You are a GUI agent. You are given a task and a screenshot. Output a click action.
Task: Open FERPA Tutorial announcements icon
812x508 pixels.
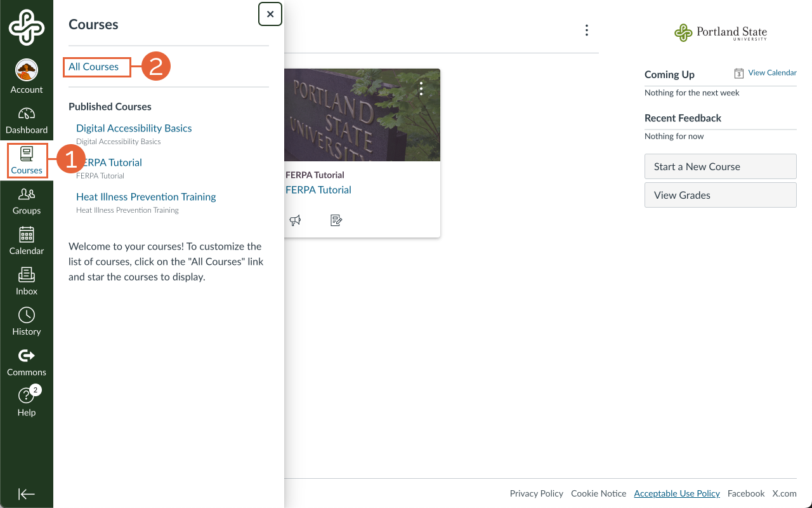[x=295, y=220]
